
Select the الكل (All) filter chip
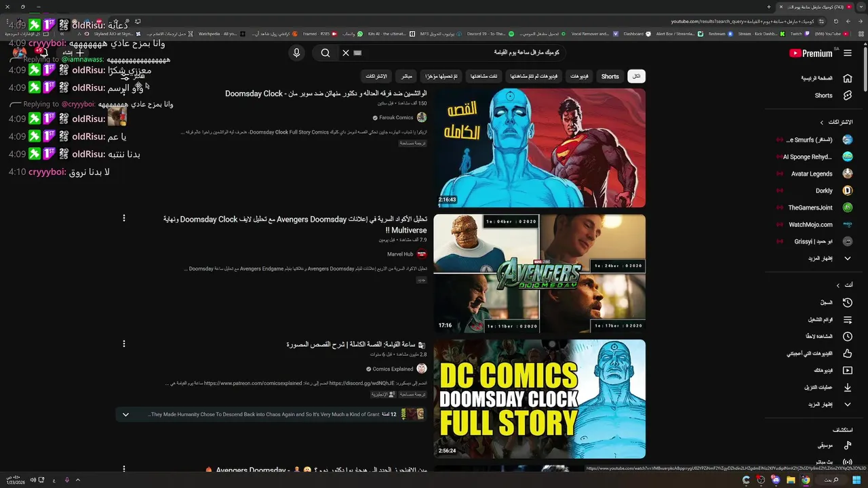636,76
